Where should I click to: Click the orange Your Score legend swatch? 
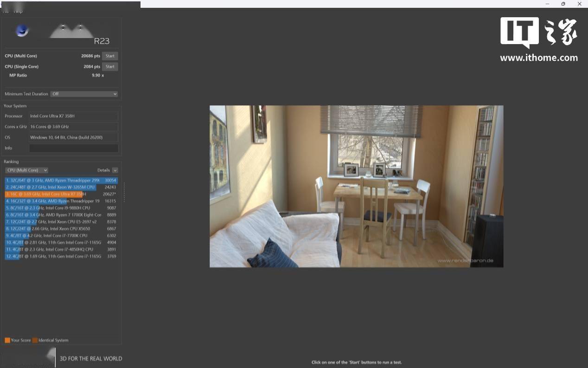(x=7, y=340)
